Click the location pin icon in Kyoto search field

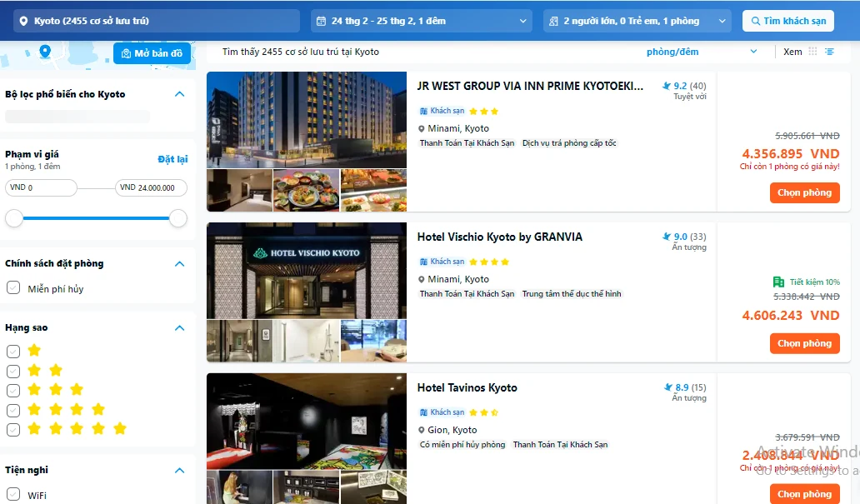pos(23,21)
